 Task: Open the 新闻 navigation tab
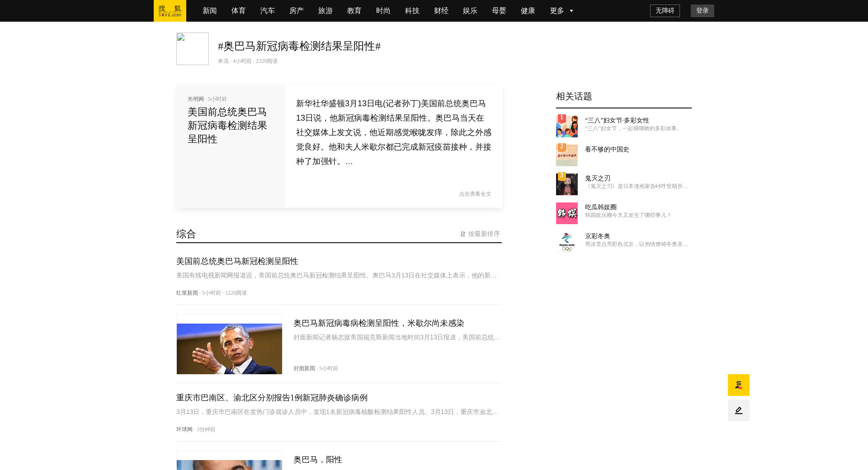[210, 11]
